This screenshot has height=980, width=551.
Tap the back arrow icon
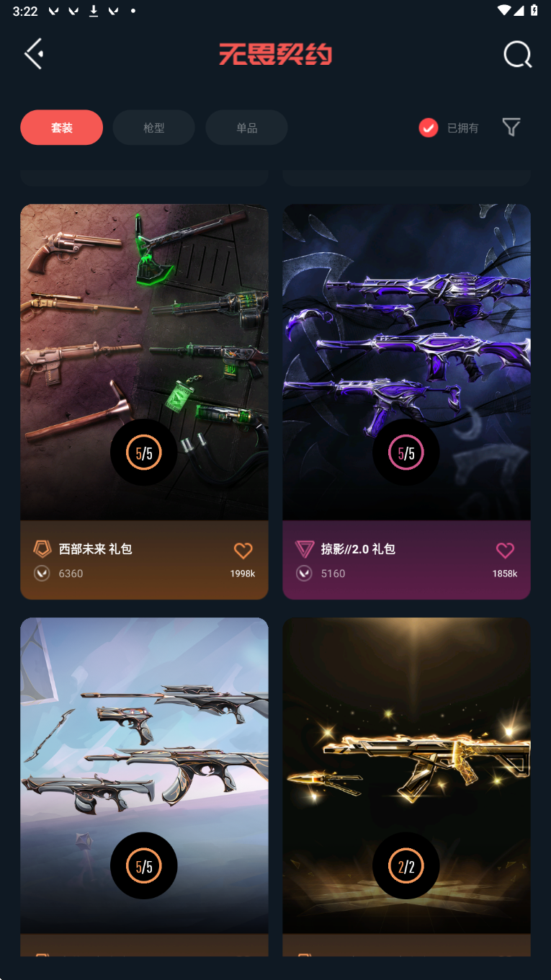34,54
